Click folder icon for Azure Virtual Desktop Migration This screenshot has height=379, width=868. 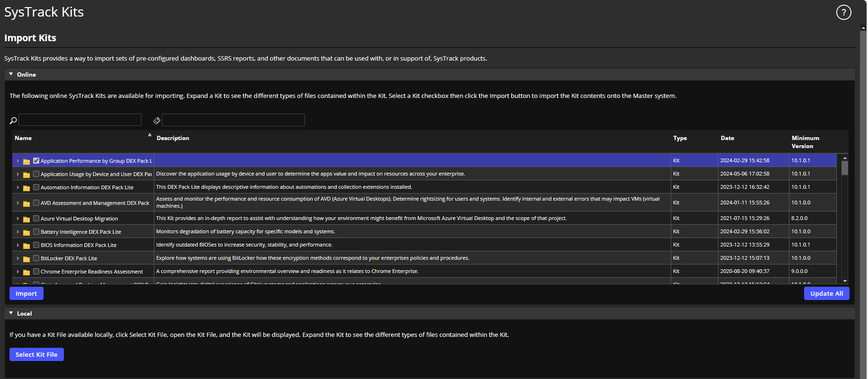point(27,219)
